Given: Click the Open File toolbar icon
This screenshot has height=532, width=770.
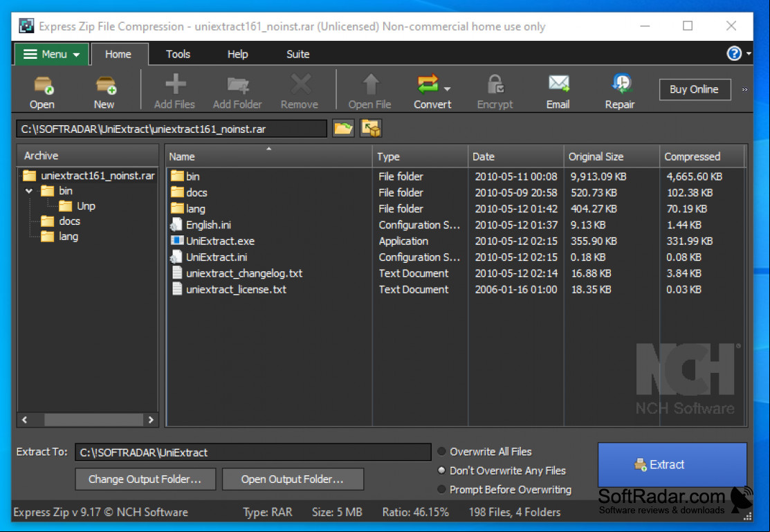Looking at the screenshot, I should [370, 84].
